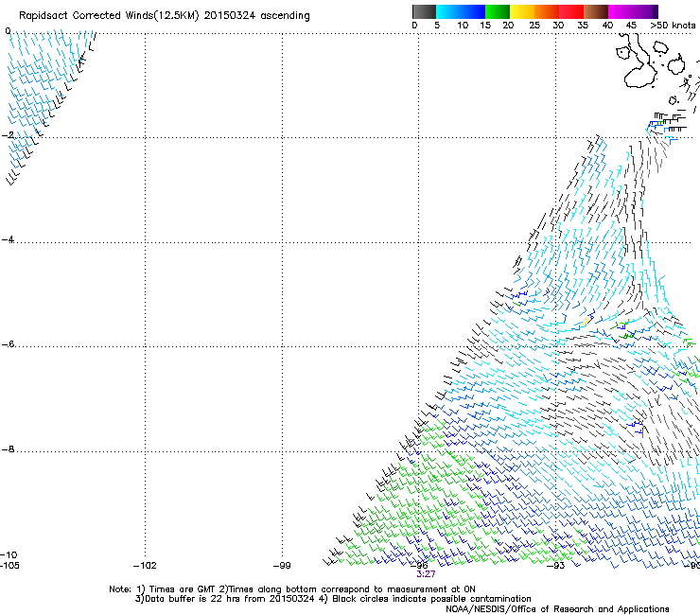Click the '-6' latitude axis label
The height and width of the screenshot is (615, 700).
tap(8, 343)
